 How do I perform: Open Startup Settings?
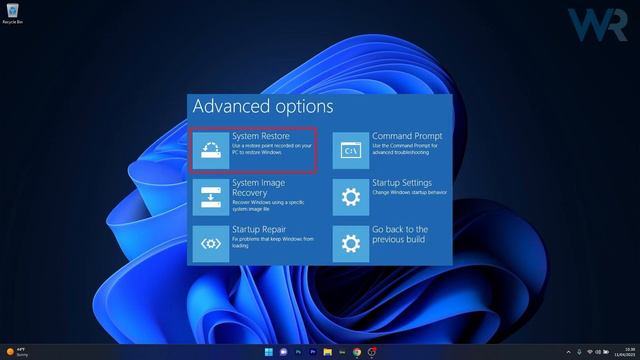coord(390,197)
